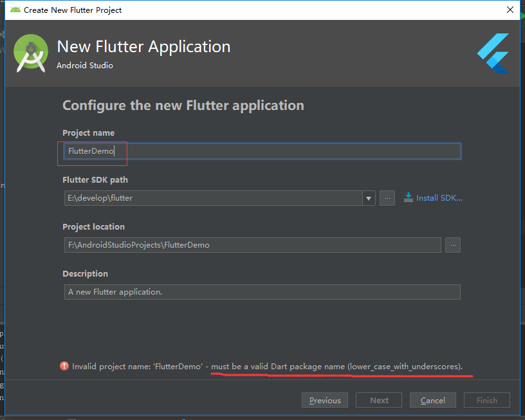The width and height of the screenshot is (525, 420).
Task: Browse for the project location folder
Action: (x=453, y=245)
